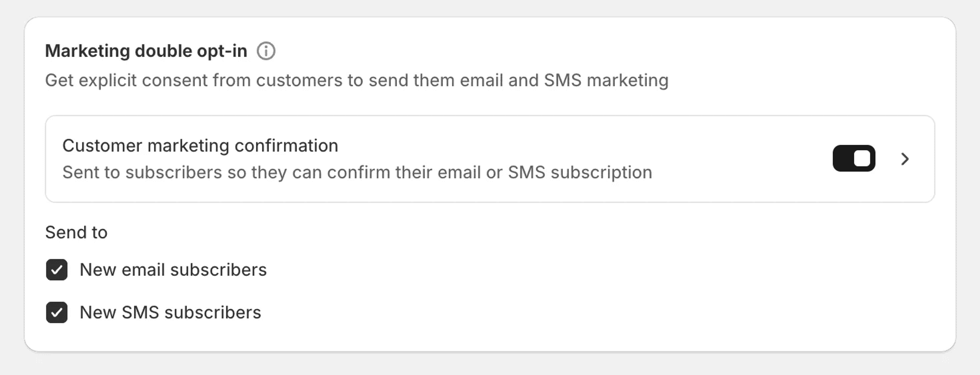Toggle the Customer marketing confirmation switch

(x=854, y=158)
